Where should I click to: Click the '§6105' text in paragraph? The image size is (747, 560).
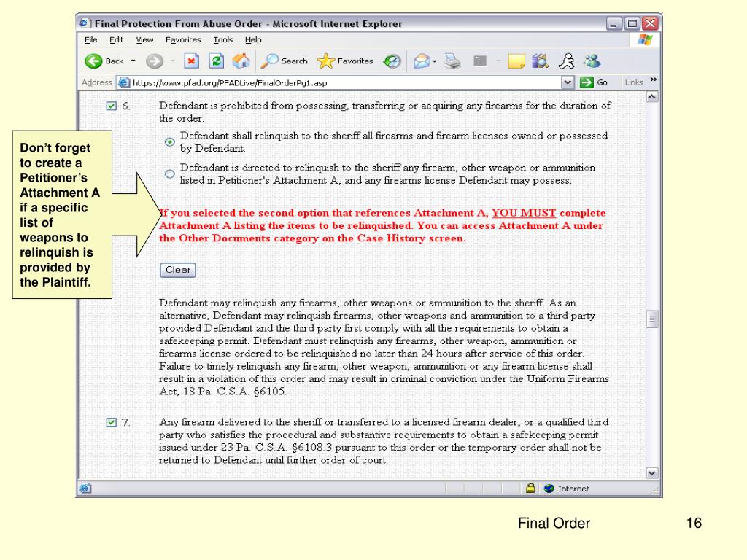pos(269,392)
